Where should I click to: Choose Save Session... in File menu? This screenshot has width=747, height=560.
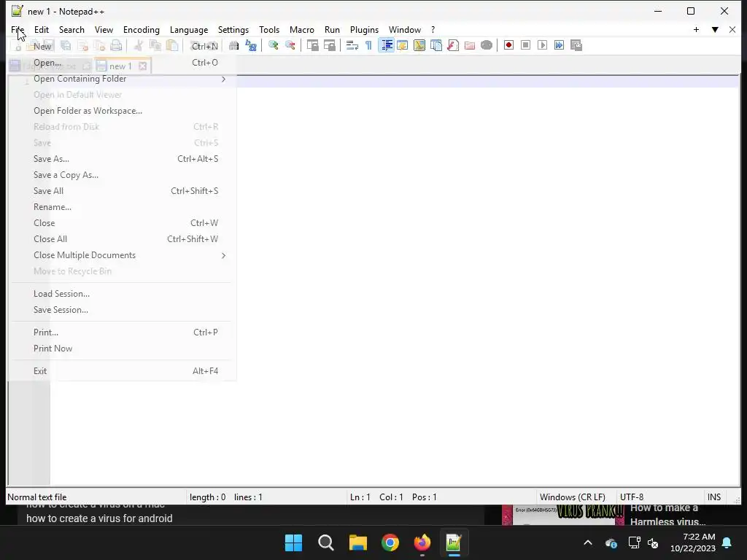pyautogui.click(x=121, y=309)
